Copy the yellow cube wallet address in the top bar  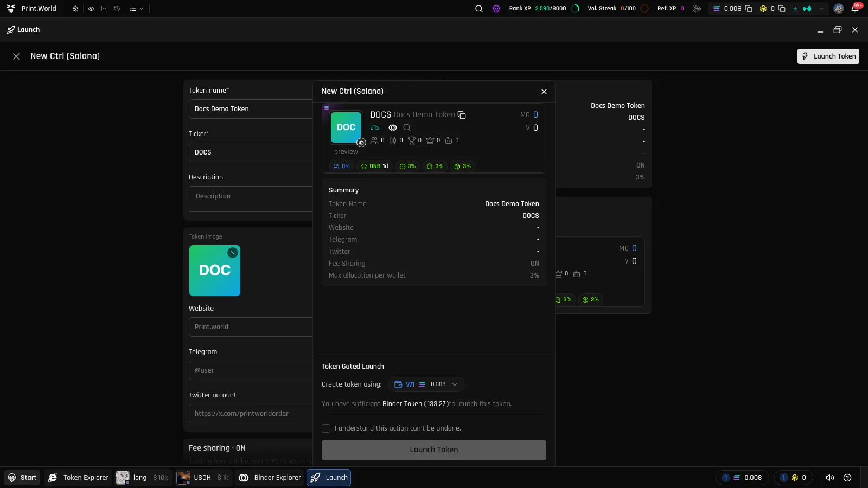tap(782, 9)
